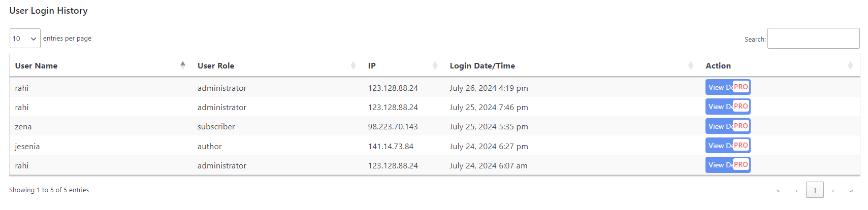Image resolution: width=868 pixels, height=210 pixels.
Task: View Details for rahi July 25 login
Action: (x=719, y=107)
